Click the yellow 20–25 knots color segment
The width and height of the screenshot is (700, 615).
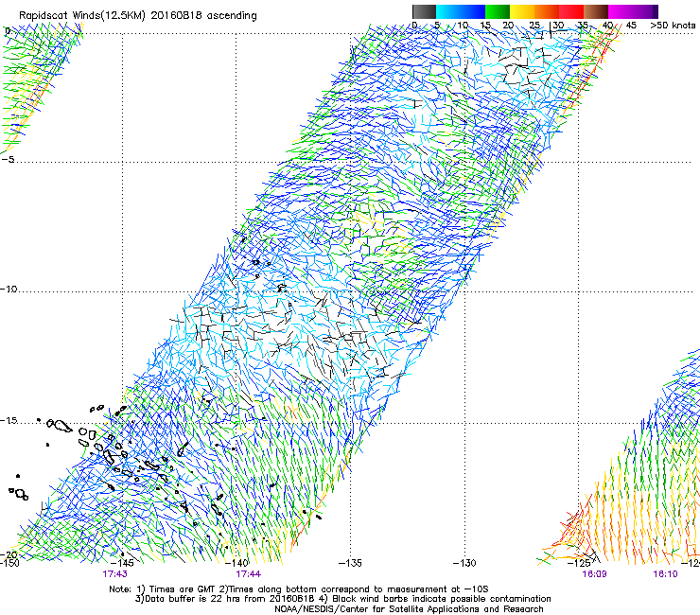(522, 11)
